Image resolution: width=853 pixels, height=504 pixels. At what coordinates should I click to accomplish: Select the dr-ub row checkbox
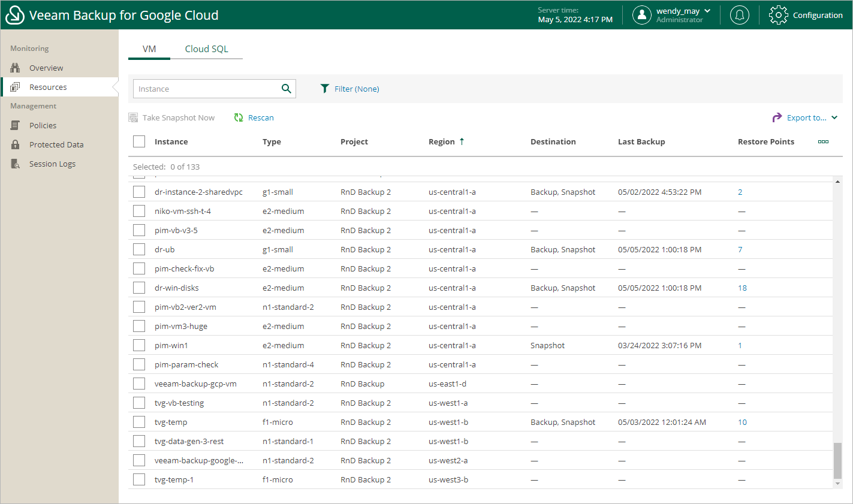tap(139, 249)
